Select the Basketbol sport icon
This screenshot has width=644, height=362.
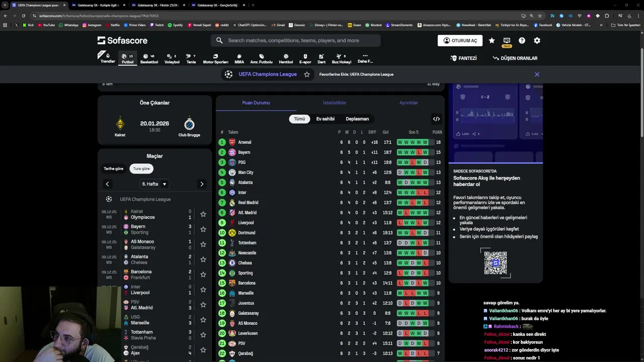149,58
